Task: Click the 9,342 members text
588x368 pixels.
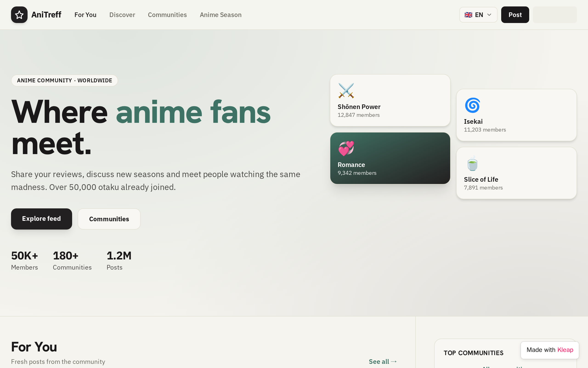Action: 357,173
